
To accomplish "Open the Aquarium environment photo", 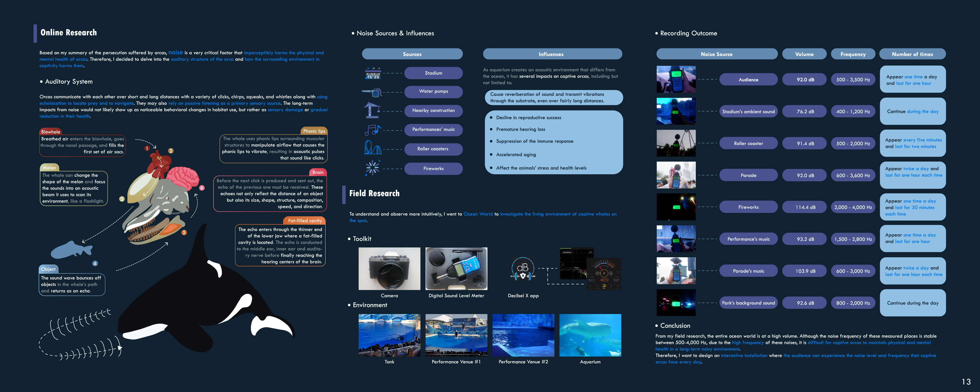I will [590, 335].
